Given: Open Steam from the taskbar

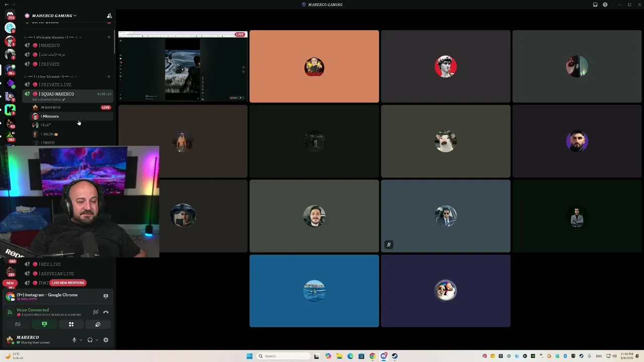Looking at the screenshot, I should coord(394,356).
